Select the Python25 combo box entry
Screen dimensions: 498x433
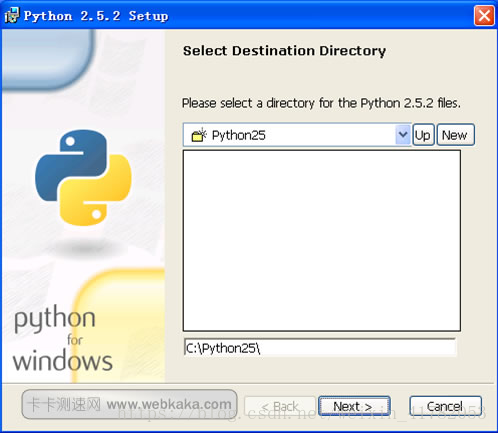[297, 135]
